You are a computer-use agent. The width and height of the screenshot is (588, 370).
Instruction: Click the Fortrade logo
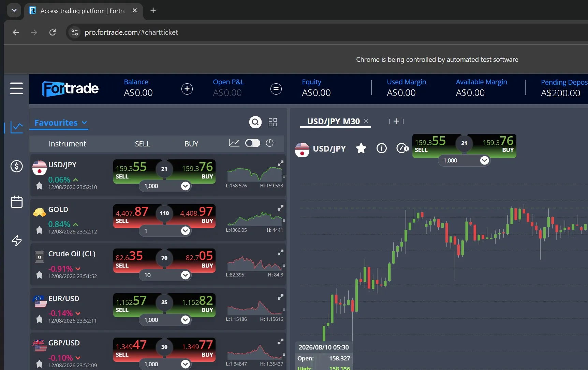pyautogui.click(x=70, y=89)
